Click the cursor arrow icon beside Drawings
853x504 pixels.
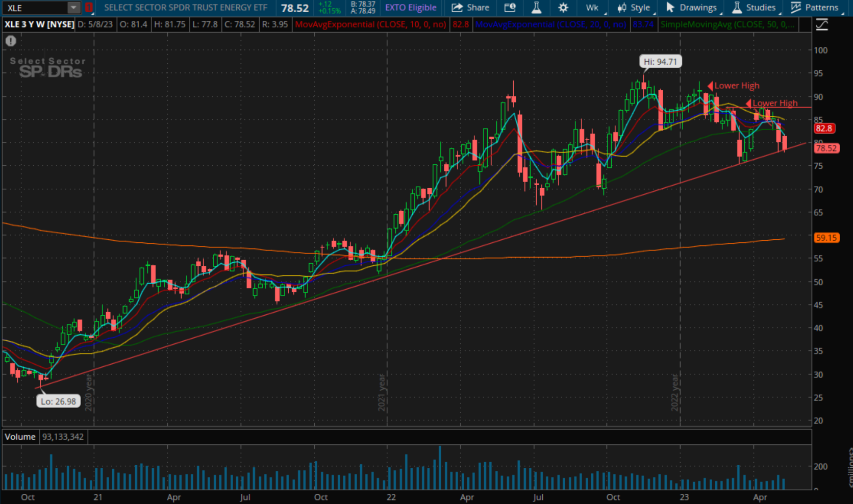pos(670,8)
